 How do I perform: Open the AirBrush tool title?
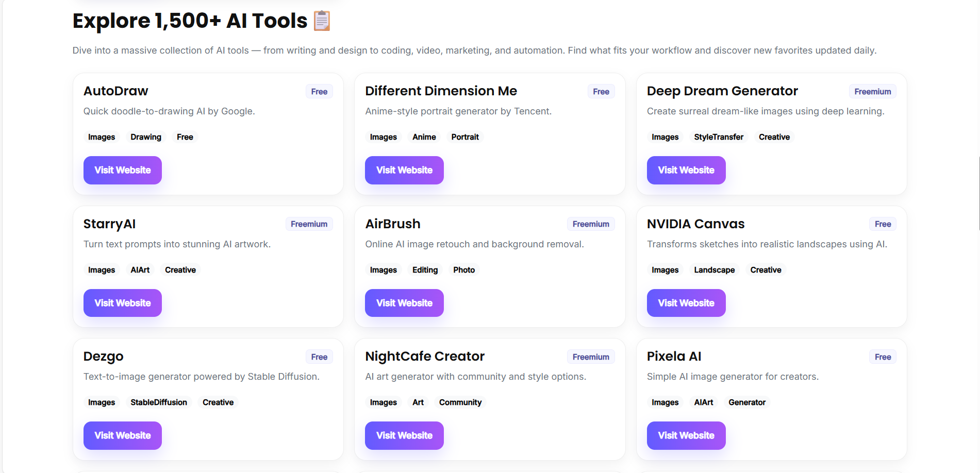tap(392, 224)
